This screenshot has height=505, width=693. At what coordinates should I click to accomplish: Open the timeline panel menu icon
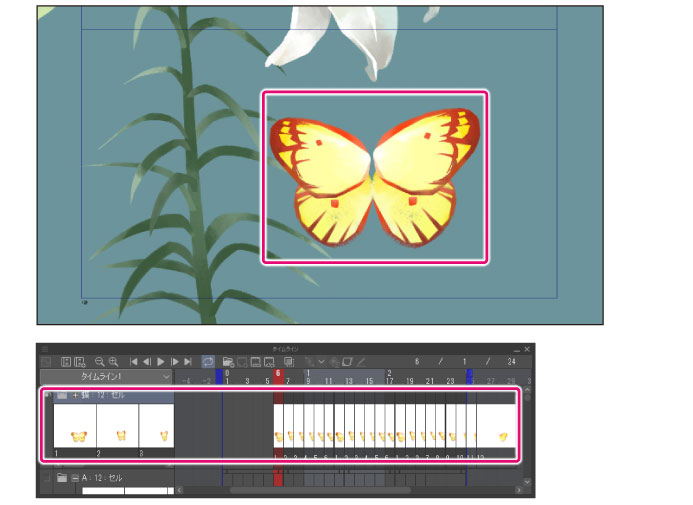(x=45, y=349)
